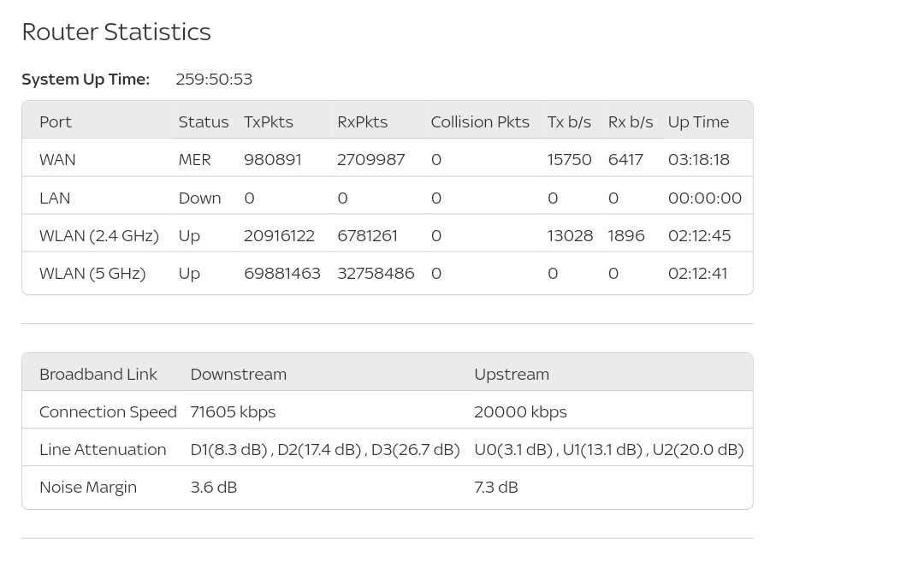This screenshot has height=562, width=924.
Task: Click the WAN Tx b/s value 15750
Action: [x=569, y=160]
